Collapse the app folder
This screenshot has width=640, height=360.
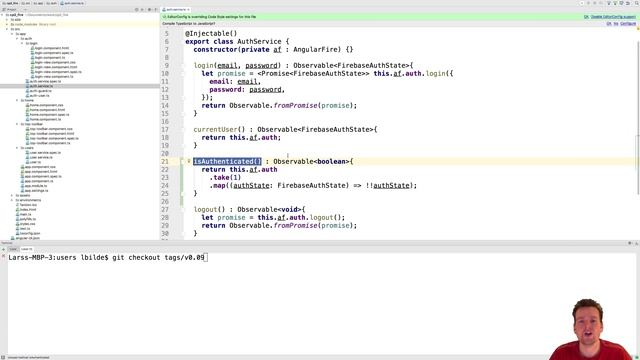point(12,34)
